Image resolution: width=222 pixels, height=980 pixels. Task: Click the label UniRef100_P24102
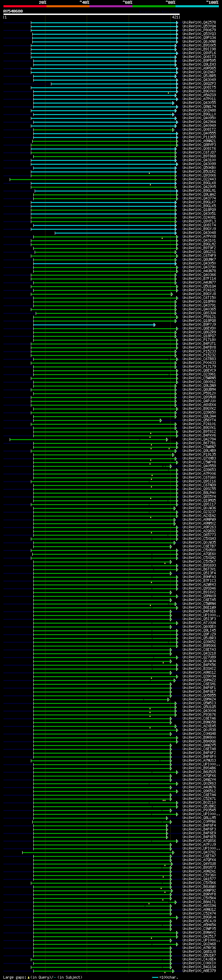click(x=199, y=290)
